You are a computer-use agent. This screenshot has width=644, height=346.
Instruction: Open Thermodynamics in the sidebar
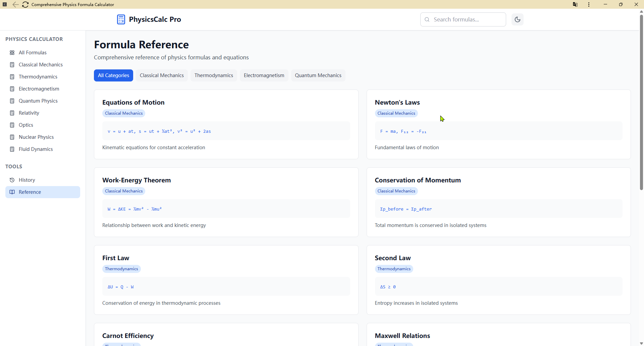[x=43, y=77]
